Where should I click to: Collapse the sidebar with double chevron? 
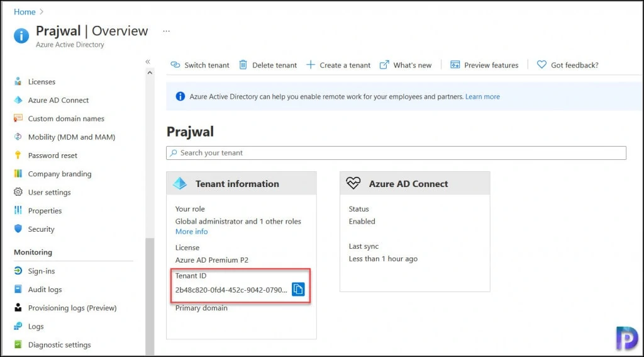148,62
